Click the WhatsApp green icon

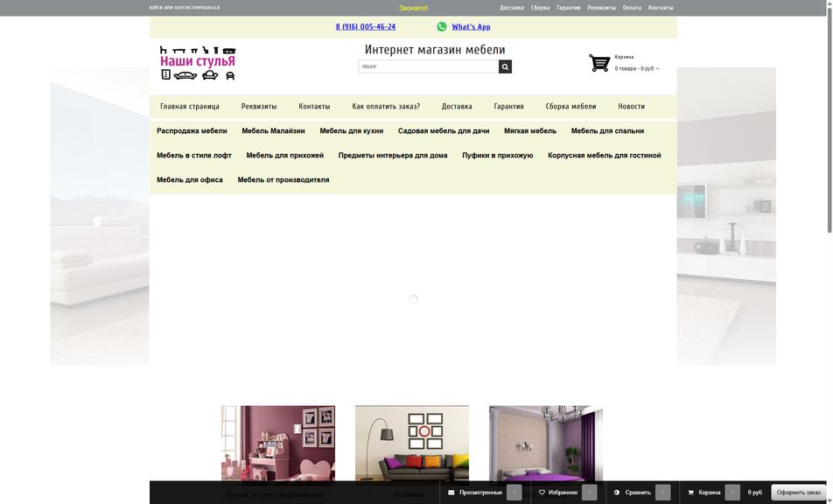(442, 26)
